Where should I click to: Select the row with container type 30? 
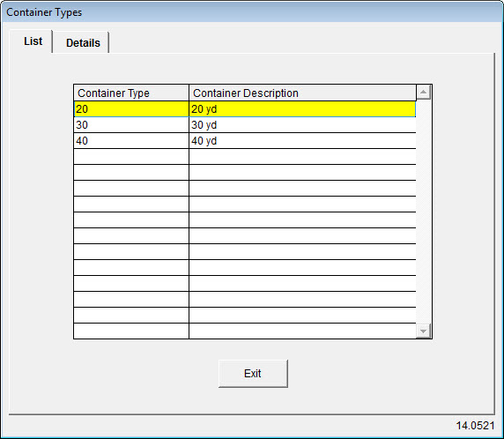244,125
